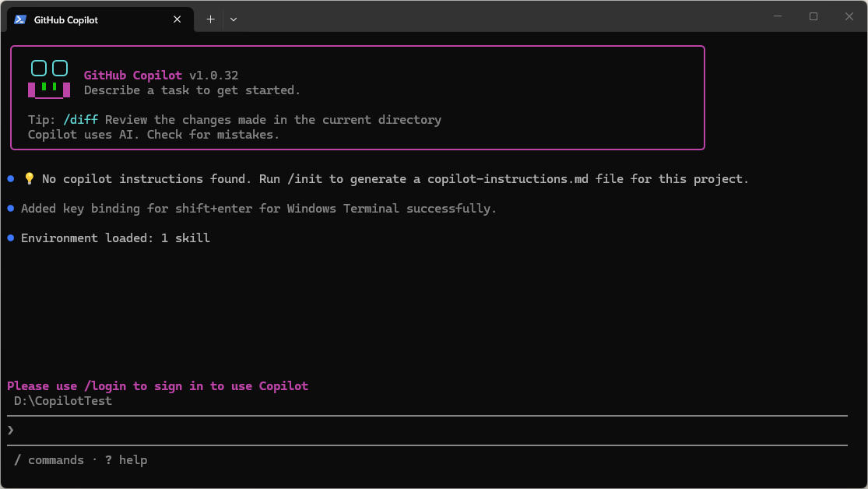Minimize the terminal window
The height and width of the screenshot is (489, 868).
[x=778, y=16]
